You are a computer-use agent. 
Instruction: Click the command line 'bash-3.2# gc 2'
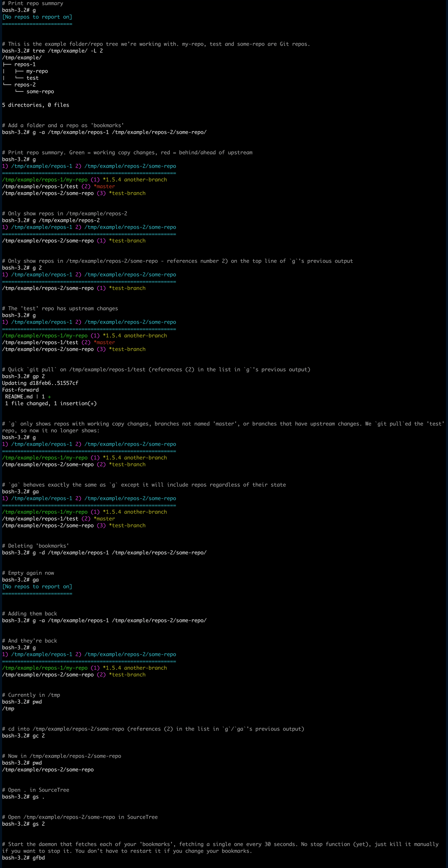pyautogui.click(x=24, y=735)
